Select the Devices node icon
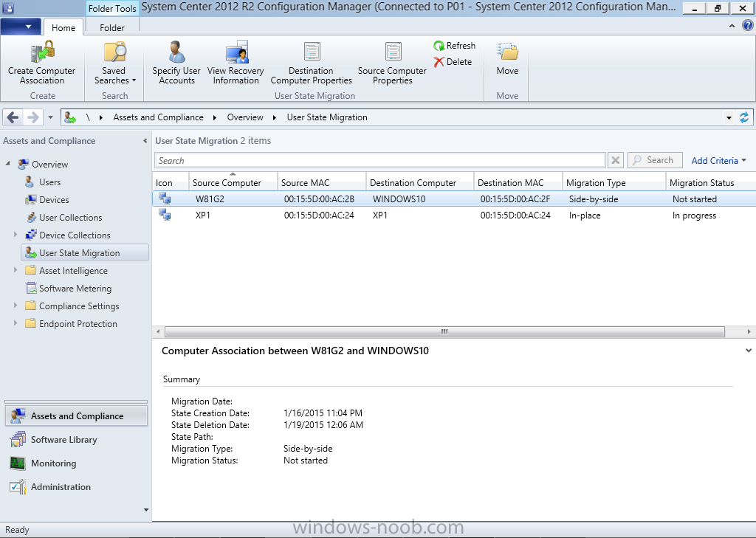Image resolution: width=756 pixels, height=538 pixels. pyautogui.click(x=31, y=199)
